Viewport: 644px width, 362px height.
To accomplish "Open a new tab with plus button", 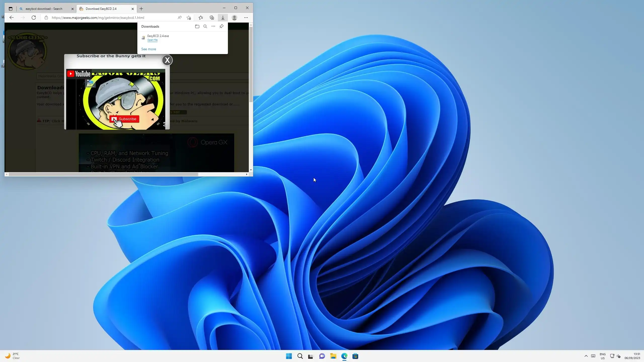I will (141, 9).
